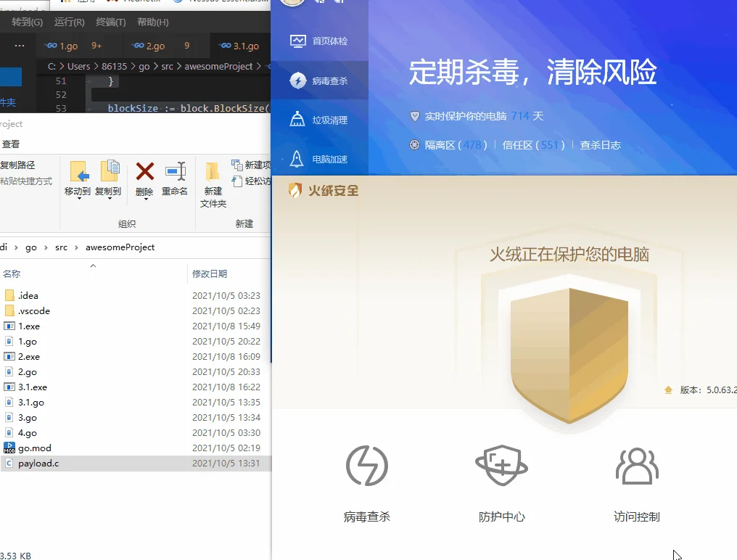This screenshot has height=560, width=737.
Task: Click go in Explorer address bar
Action: 31,247
